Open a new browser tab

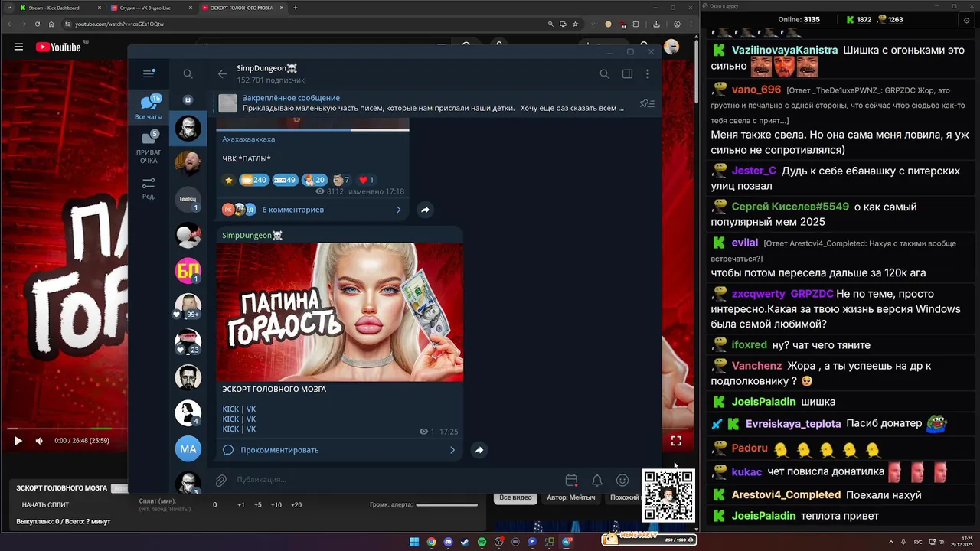click(296, 8)
